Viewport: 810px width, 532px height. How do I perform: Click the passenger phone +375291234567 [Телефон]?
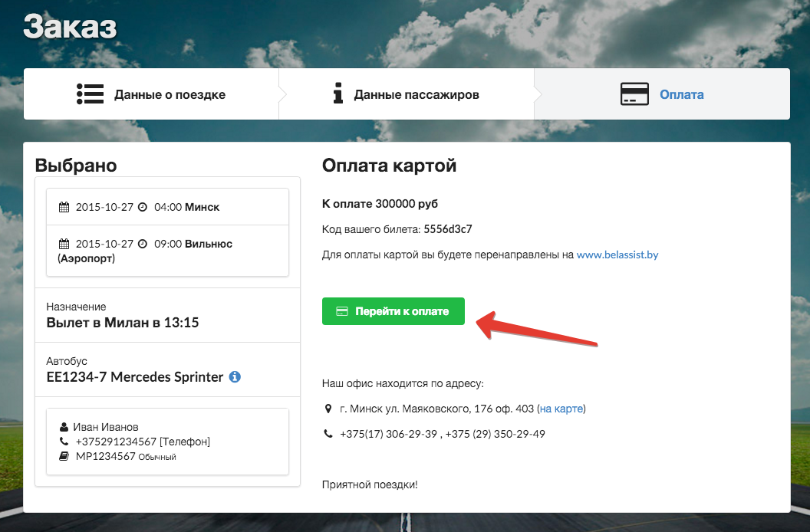[143, 442]
